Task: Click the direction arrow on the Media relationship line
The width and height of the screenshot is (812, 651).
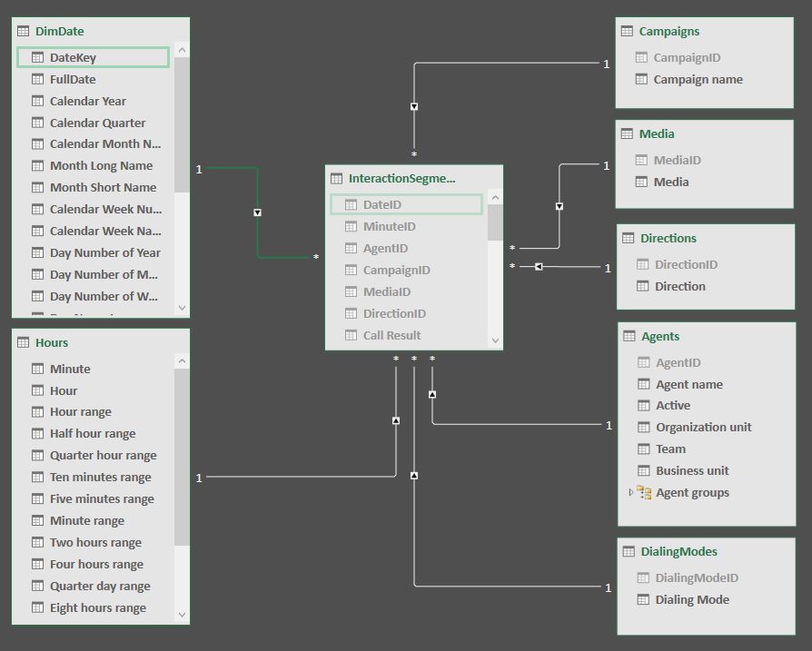Action: click(558, 205)
